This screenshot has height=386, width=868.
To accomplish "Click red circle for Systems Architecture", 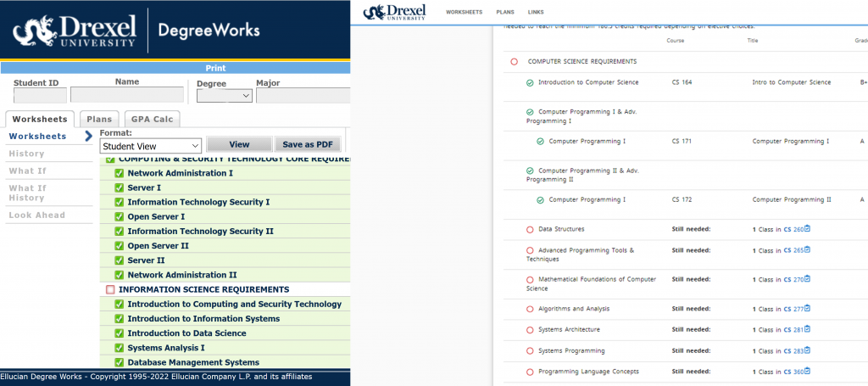I will (x=530, y=330).
